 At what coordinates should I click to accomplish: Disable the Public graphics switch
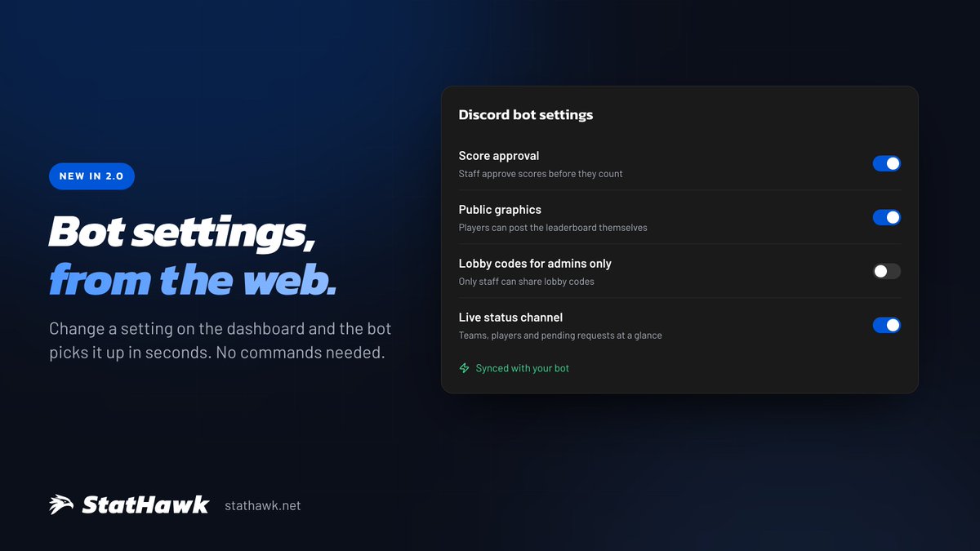point(887,217)
